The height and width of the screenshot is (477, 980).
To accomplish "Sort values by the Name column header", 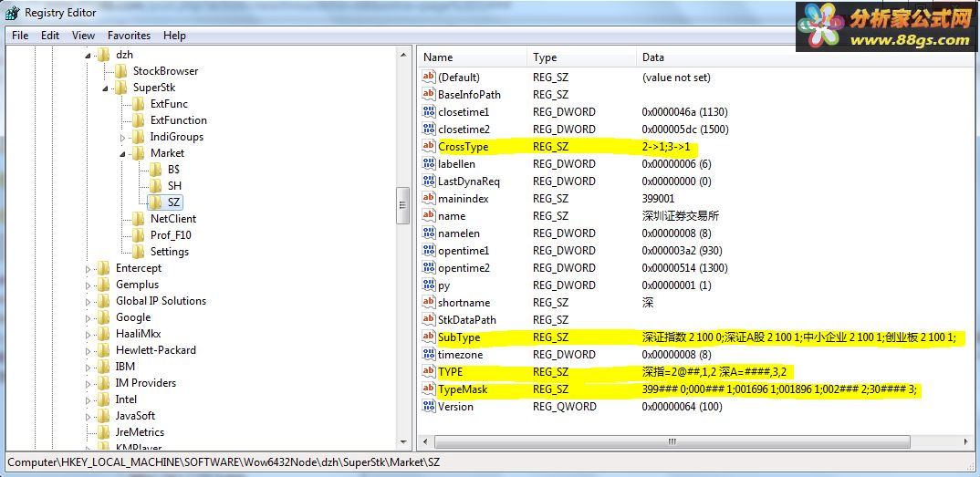I will tap(473, 57).
